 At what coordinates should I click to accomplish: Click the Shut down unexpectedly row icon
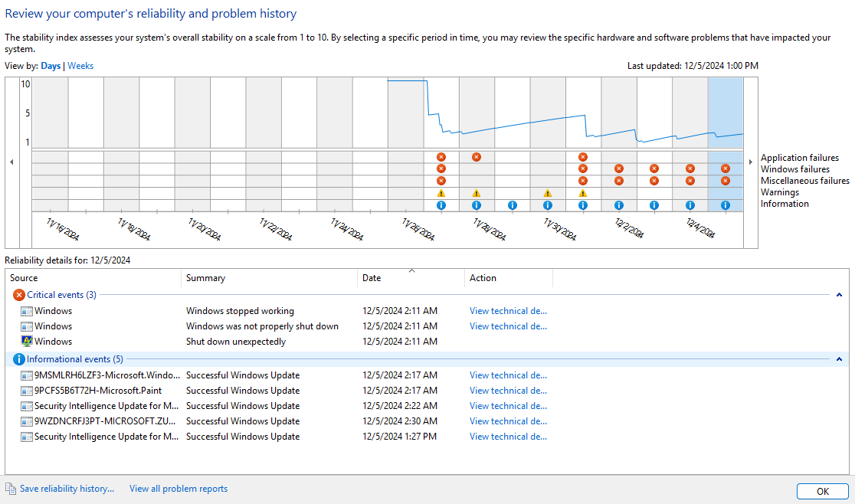click(27, 341)
